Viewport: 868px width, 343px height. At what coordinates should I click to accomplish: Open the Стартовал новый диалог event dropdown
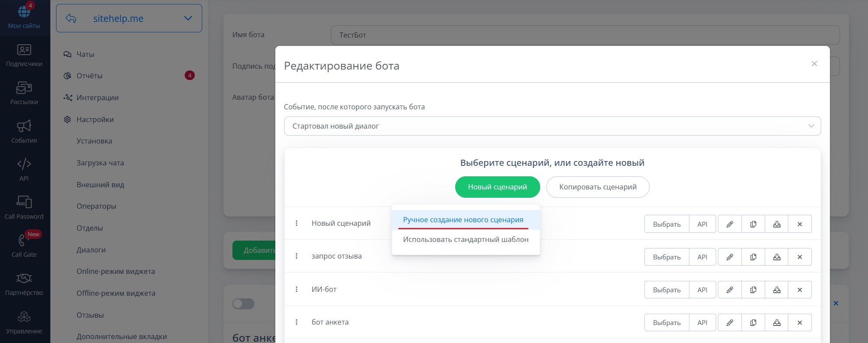(x=552, y=126)
